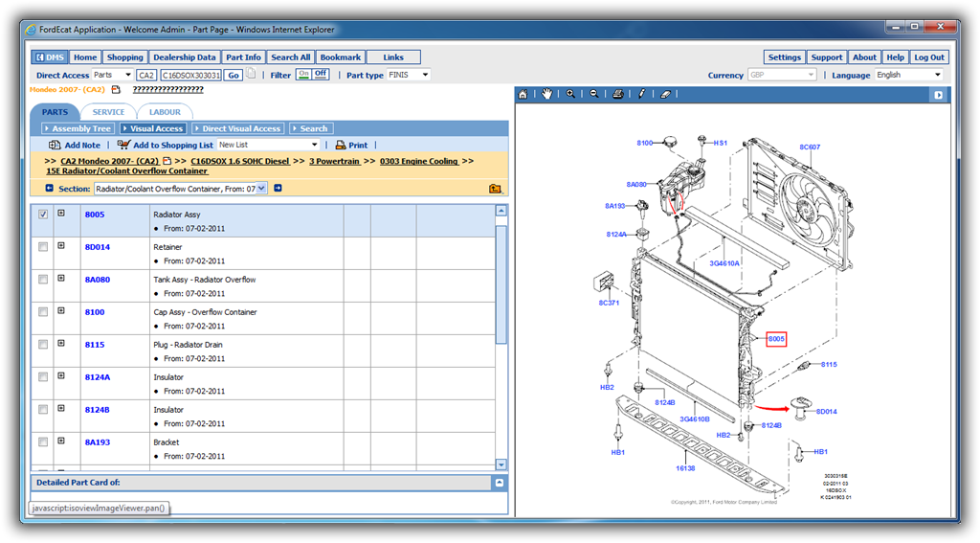Click the parts list scroll up arrow

point(501,211)
